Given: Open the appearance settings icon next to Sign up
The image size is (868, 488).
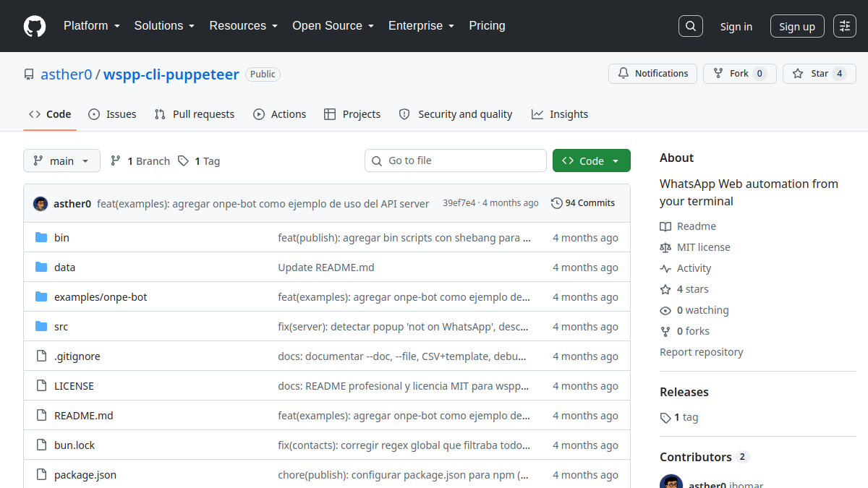Looking at the screenshot, I should [845, 26].
